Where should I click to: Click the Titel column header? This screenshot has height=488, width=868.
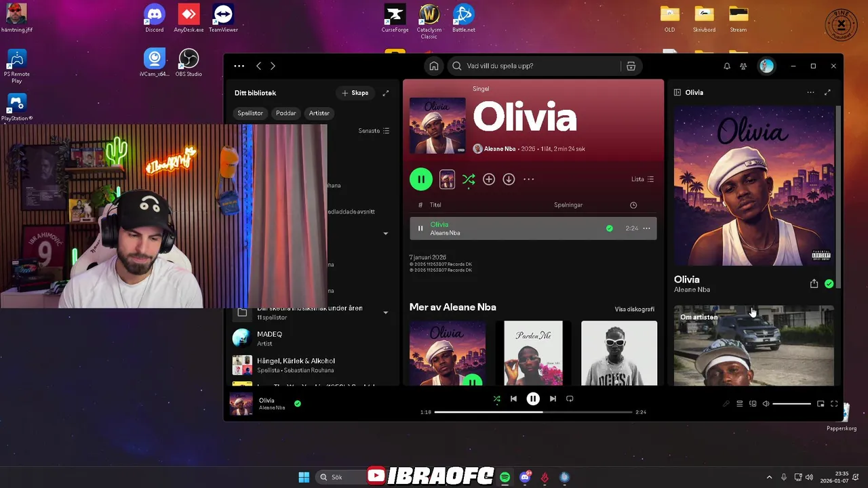(x=435, y=205)
